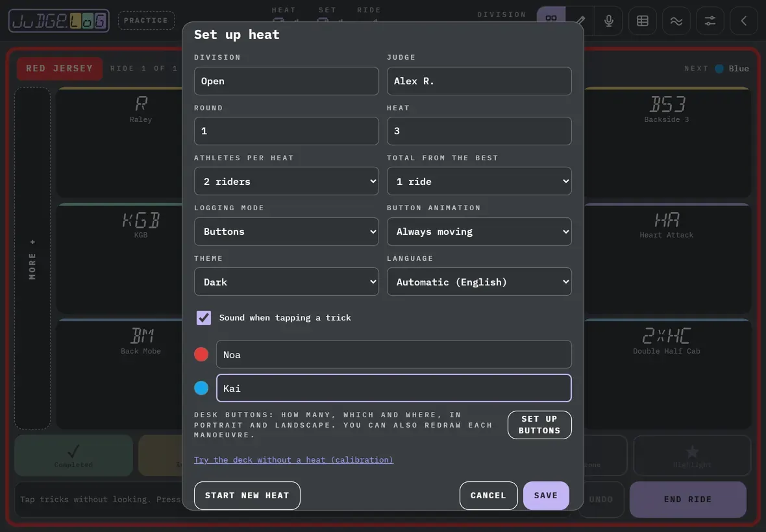Tap the Double Half Cab trick button
Image resolution: width=766 pixels, height=532 pixels.
[x=667, y=374]
